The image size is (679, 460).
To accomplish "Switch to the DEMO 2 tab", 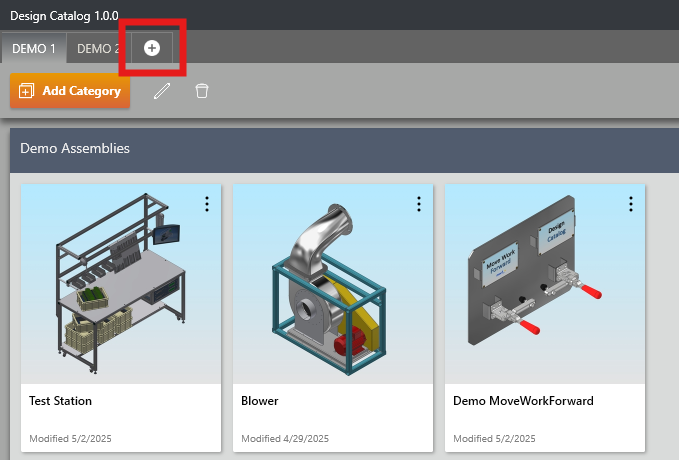I will 98,48.
